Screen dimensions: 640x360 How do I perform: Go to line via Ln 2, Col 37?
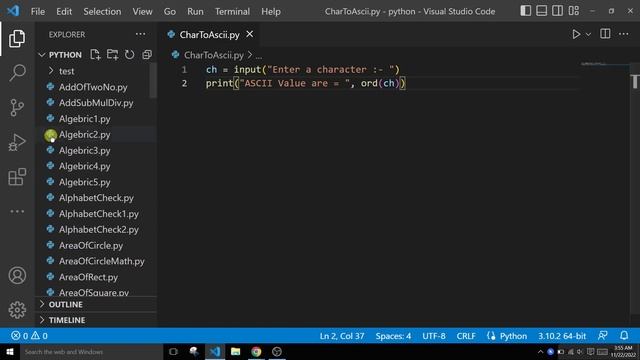point(342,336)
